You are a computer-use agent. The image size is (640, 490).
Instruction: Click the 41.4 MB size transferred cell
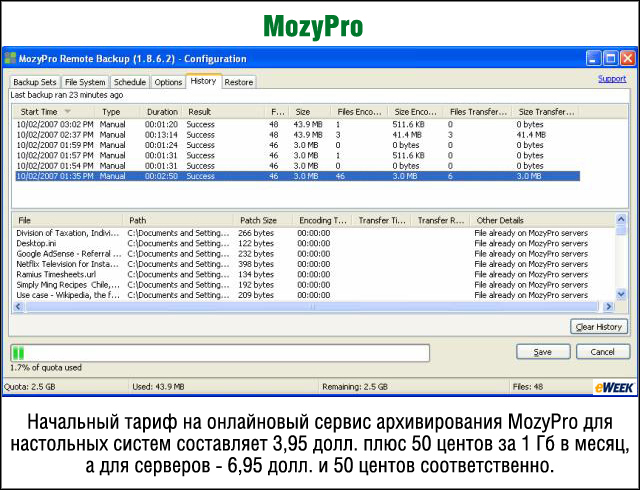531,135
